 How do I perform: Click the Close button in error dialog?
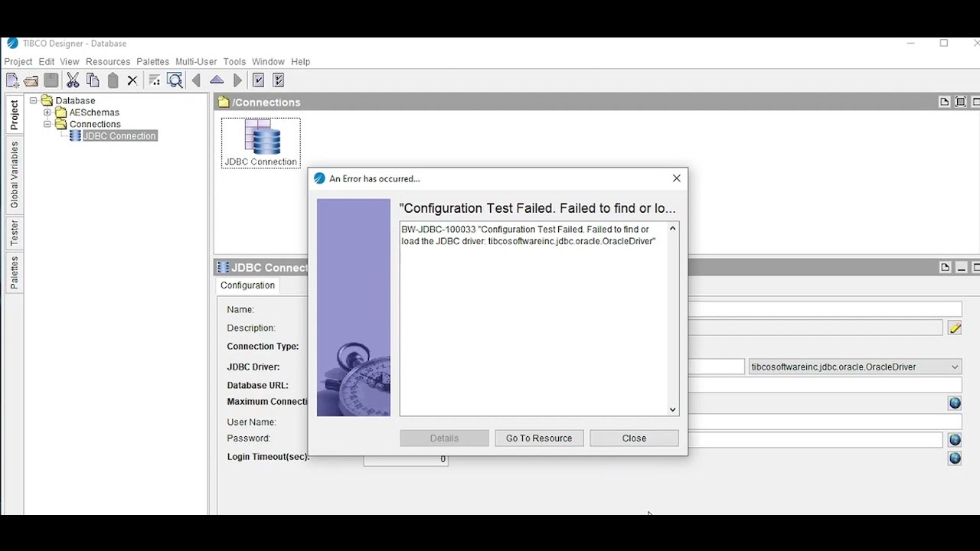coord(634,439)
